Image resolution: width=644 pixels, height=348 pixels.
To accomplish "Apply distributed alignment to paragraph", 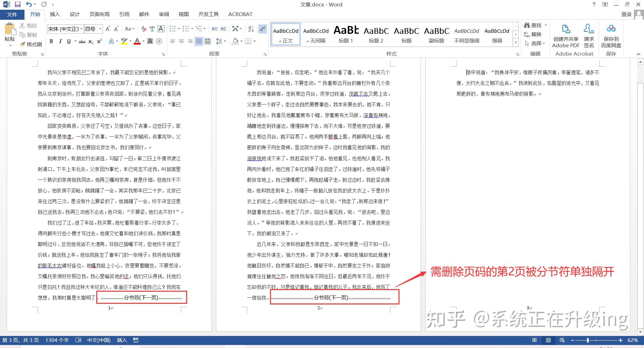I will click(208, 41).
